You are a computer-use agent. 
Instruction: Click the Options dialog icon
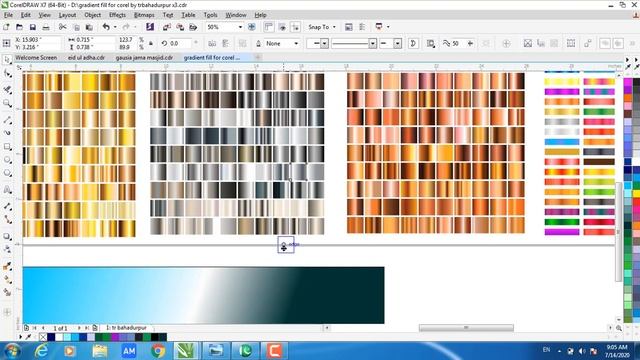(x=349, y=27)
